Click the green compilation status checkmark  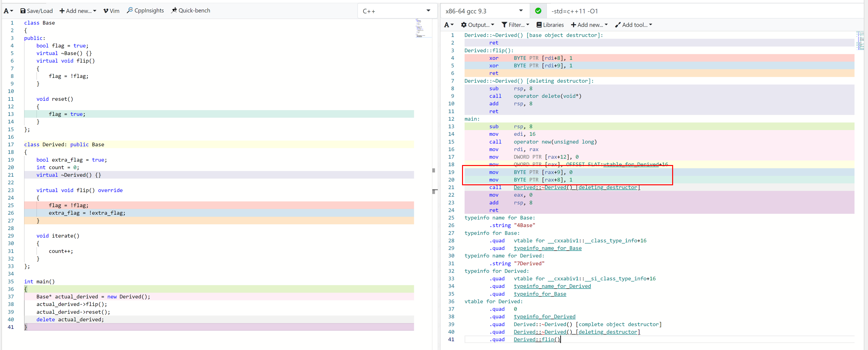coord(538,11)
